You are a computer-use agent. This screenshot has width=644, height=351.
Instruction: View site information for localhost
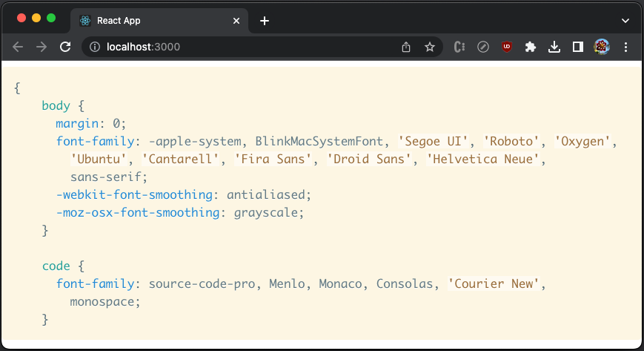tap(95, 47)
